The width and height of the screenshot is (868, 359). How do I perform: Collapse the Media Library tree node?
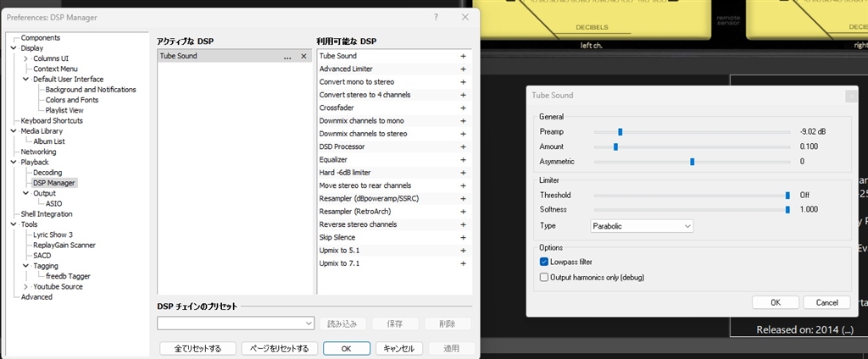(x=14, y=131)
